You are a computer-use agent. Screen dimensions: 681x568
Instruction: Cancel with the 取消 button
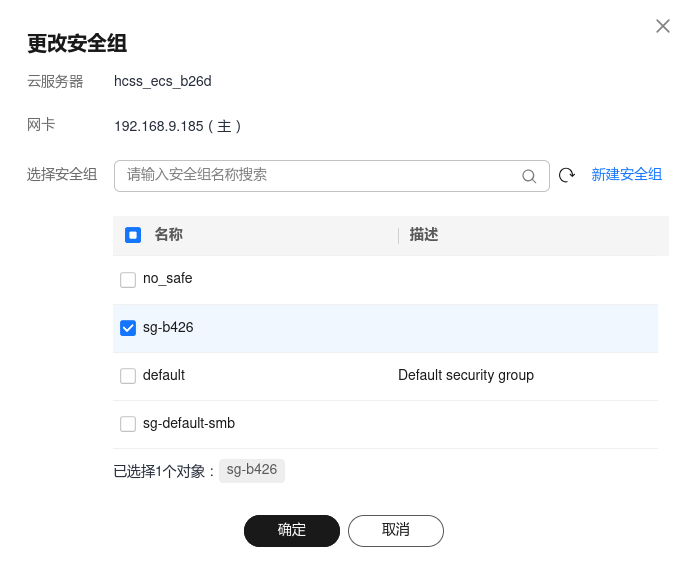(395, 530)
